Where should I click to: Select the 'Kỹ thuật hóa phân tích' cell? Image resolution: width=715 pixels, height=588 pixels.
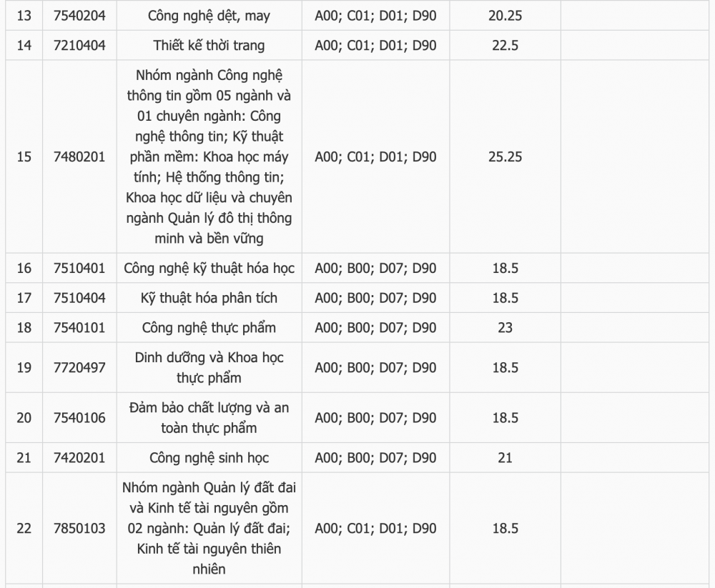(209, 298)
